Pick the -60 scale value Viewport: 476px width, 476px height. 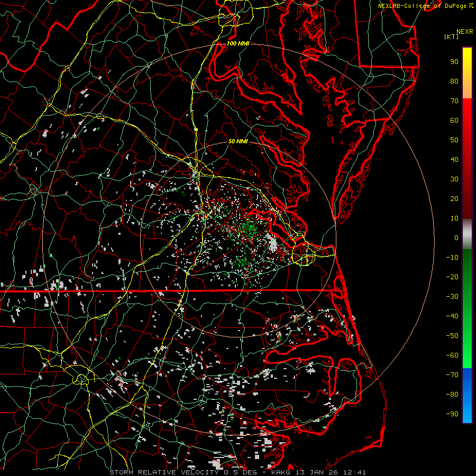[x=452, y=355]
